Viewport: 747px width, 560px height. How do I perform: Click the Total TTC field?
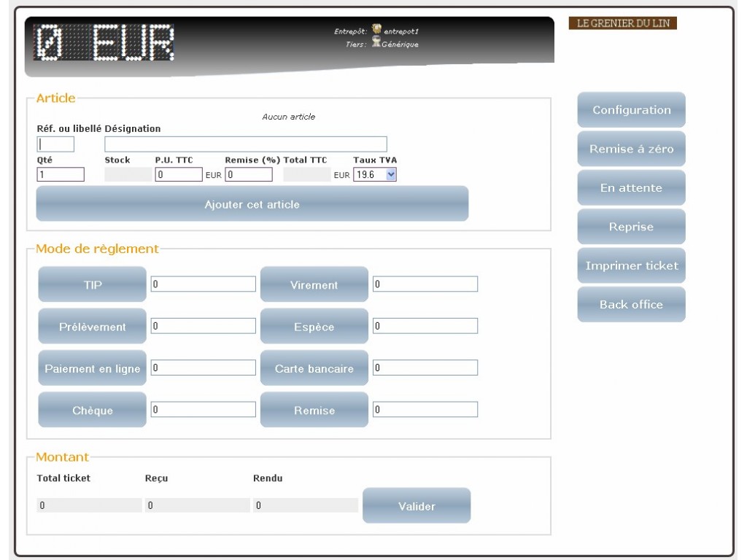307,174
